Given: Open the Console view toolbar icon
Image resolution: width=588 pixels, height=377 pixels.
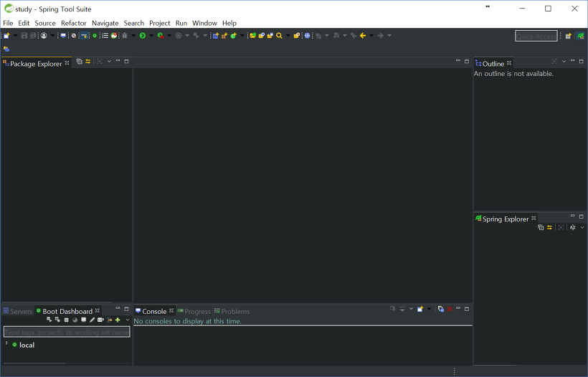Looking at the screenshot, I should [63, 36].
